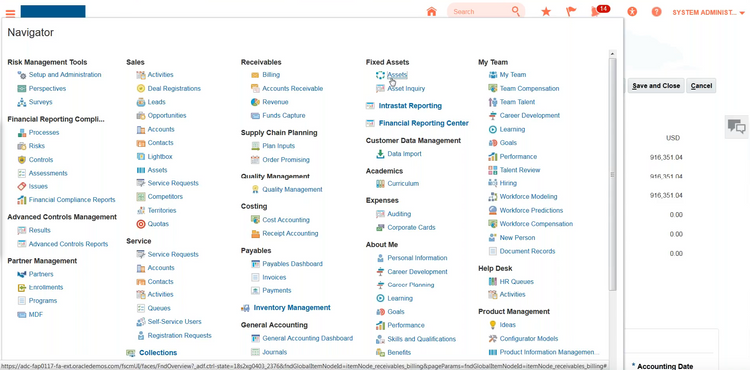Open Payments under Payables
750x370 pixels.
(276, 290)
